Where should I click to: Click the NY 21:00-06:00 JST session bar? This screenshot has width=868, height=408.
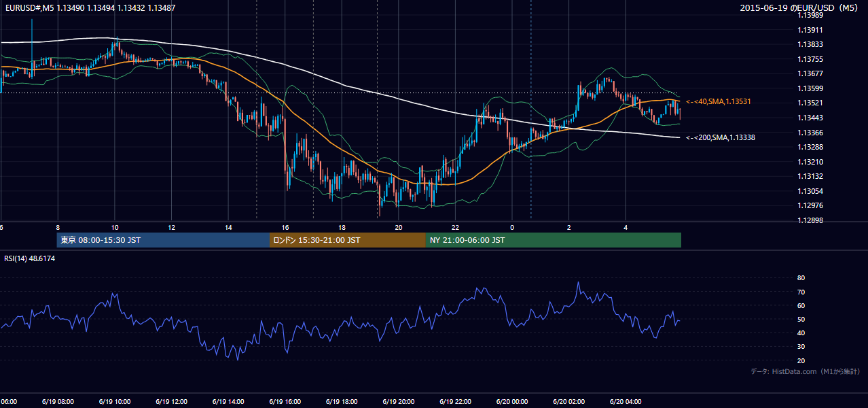pos(554,240)
